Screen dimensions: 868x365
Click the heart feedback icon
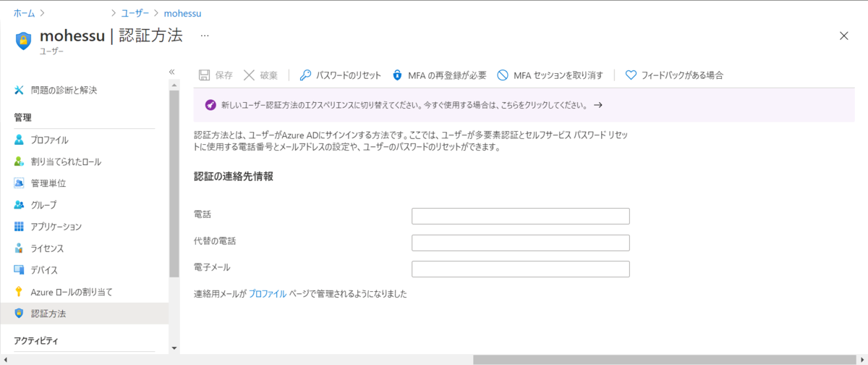(x=631, y=75)
